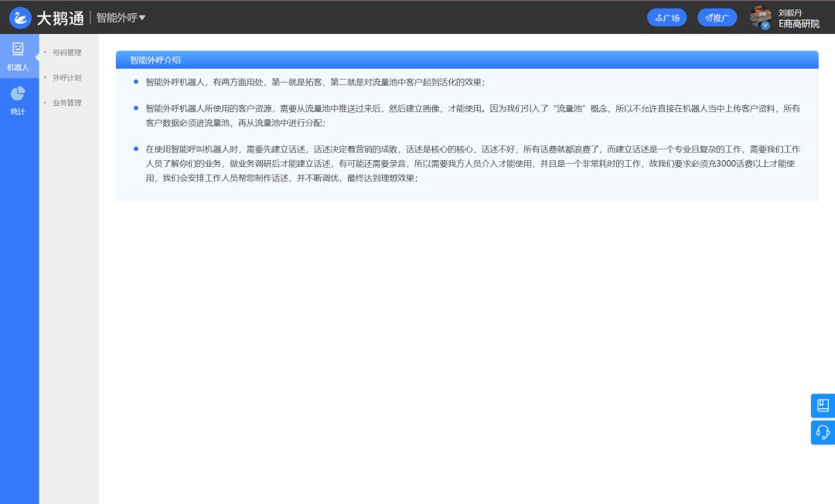Open the manual book icon on right edge

823,405
